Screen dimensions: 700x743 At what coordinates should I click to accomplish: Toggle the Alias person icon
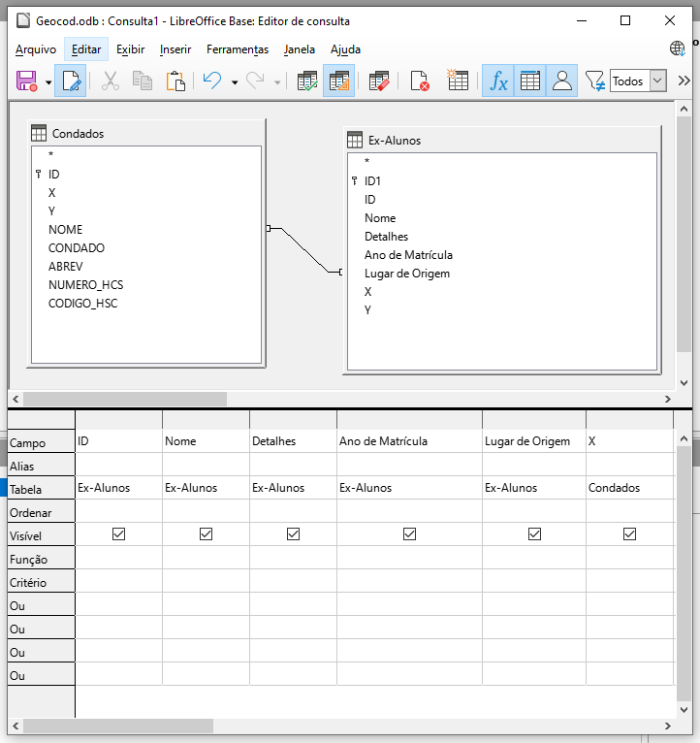click(x=562, y=81)
